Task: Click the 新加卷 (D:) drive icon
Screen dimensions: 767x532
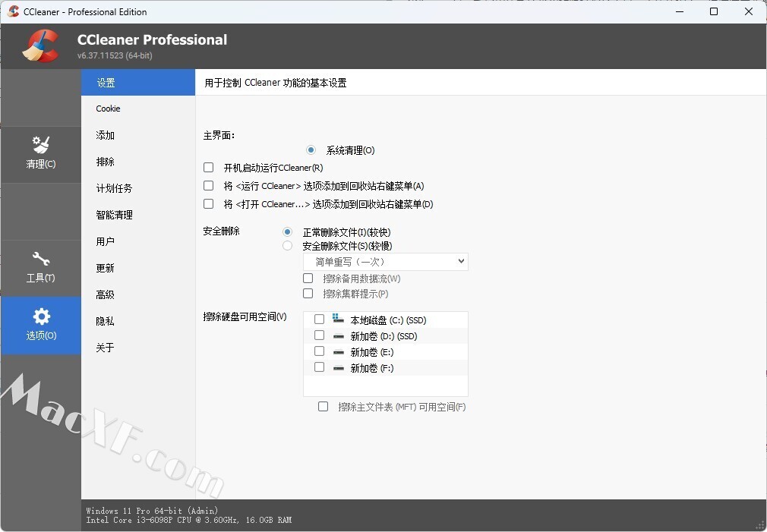Action: 338,336
